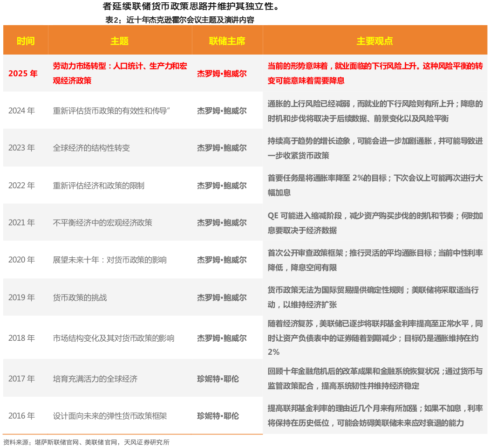
Task: Click 培育充满活力的全球经济 topic cell
Action: (95, 379)
